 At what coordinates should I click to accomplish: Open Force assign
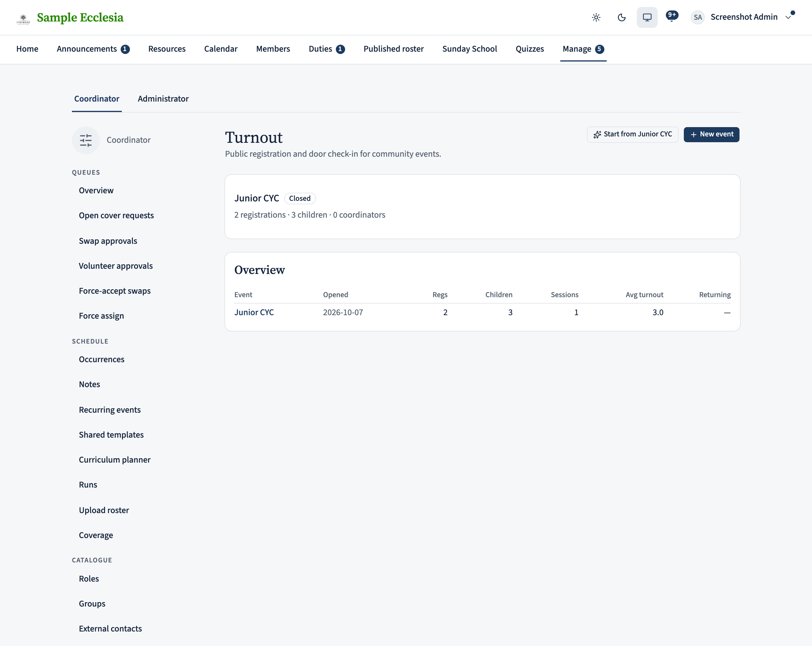(x=101, y=316)
